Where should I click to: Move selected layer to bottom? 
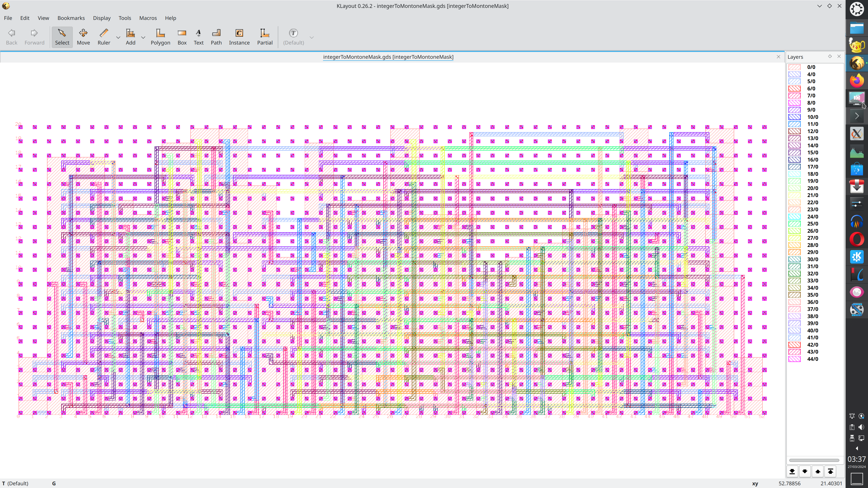(792, 472)
